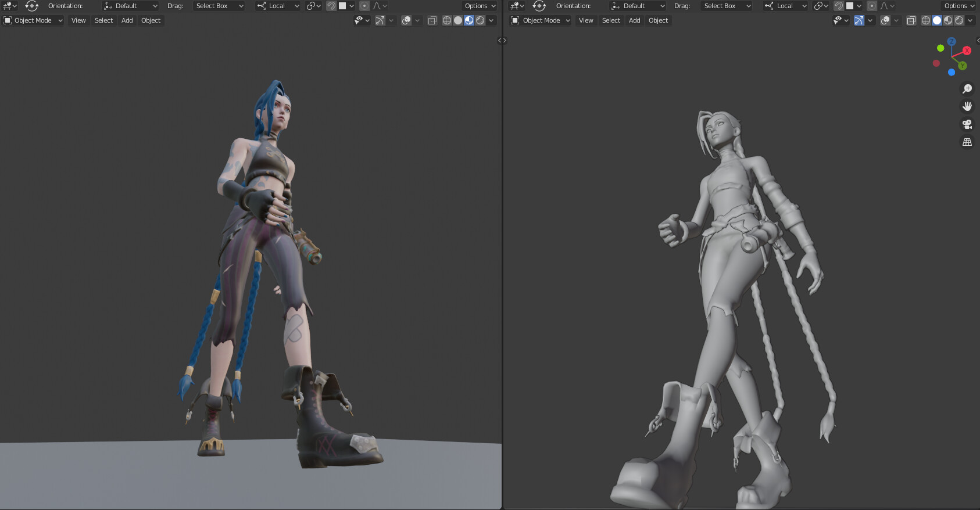The width and height of the screenshot is (980, 510).
Task: Open Object menu in left viewport
Action: click(151, 20)
